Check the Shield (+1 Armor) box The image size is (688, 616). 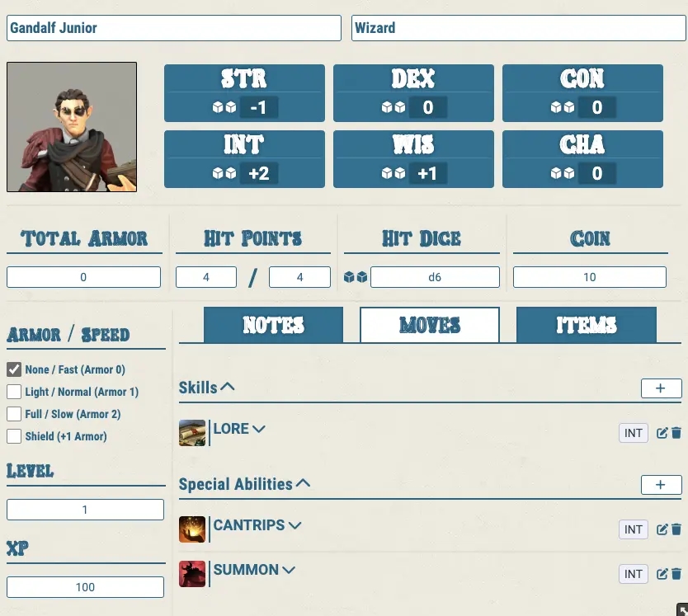[14, 436]
